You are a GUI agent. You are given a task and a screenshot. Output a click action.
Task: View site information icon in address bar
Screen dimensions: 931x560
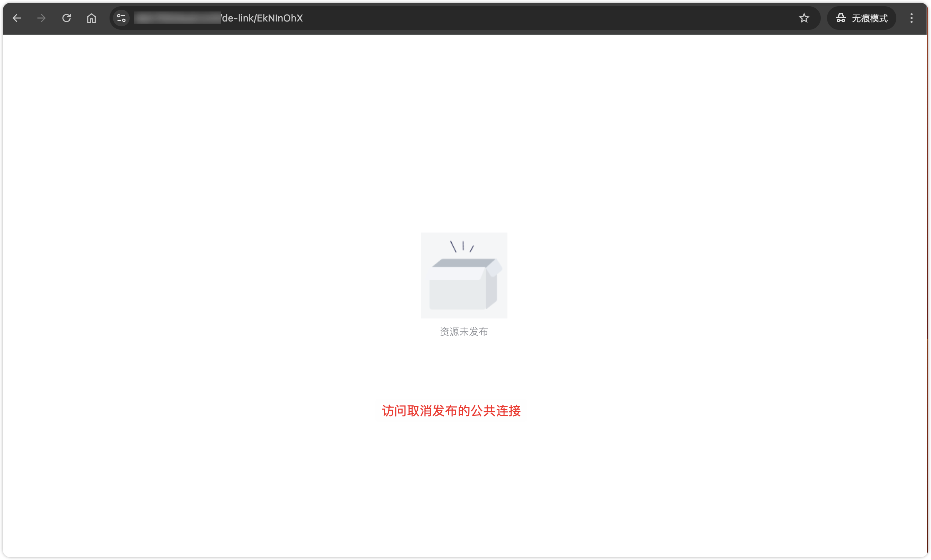[x=121, y=18]
